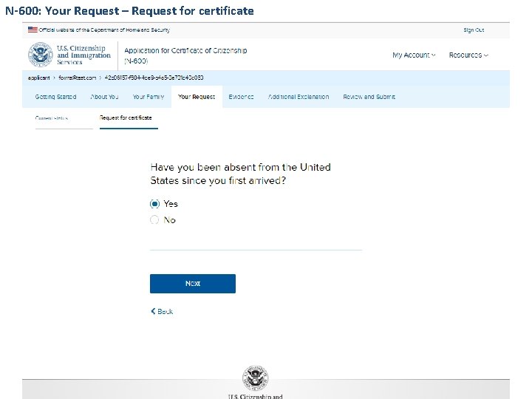Click the US flag icon in the top banner
Image resolution: width=532 pixels, height=399 pixels.
[33, 30]
